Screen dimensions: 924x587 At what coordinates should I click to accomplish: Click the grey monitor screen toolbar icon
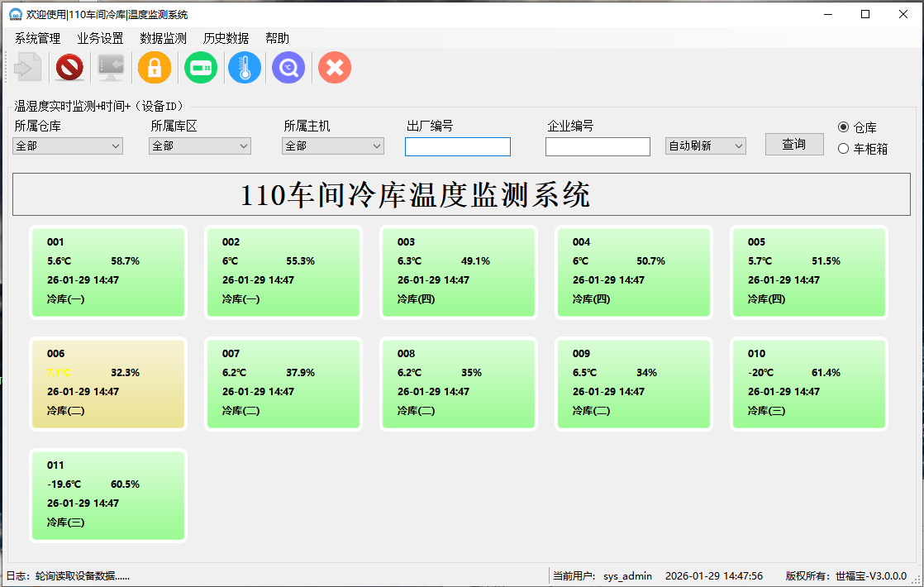pos(111,68)
